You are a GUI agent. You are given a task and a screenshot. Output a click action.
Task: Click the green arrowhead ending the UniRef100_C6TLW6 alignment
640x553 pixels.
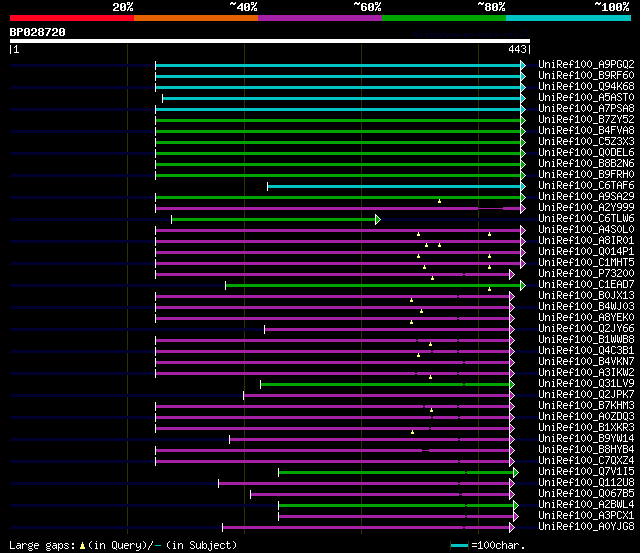378,220
